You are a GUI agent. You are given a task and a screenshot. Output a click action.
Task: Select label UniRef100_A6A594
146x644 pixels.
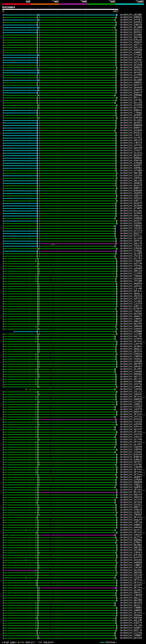[x=131, y=284]
